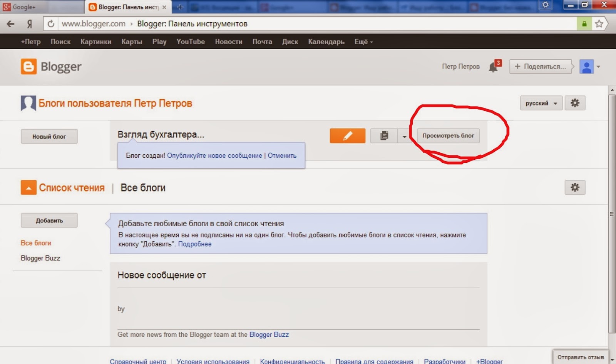Open Карты in the Google bar
The width and height of the screenshot is (616, 364).
click(x=132, y=42)
